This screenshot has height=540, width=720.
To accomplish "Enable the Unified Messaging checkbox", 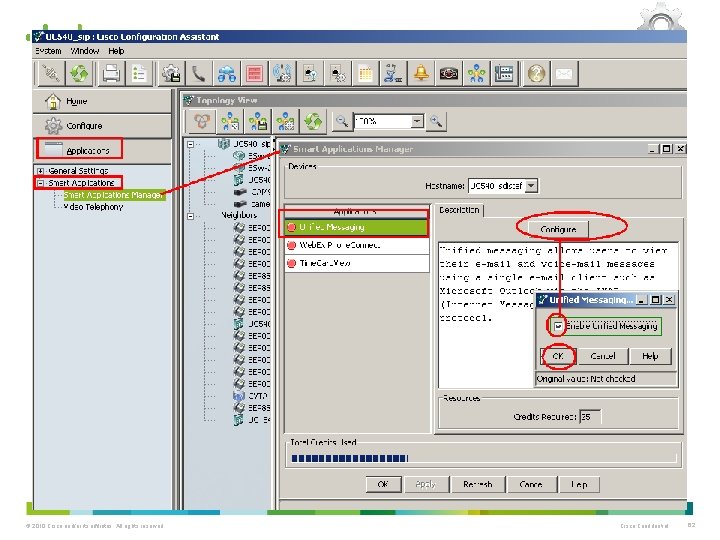I will point(558,326).
